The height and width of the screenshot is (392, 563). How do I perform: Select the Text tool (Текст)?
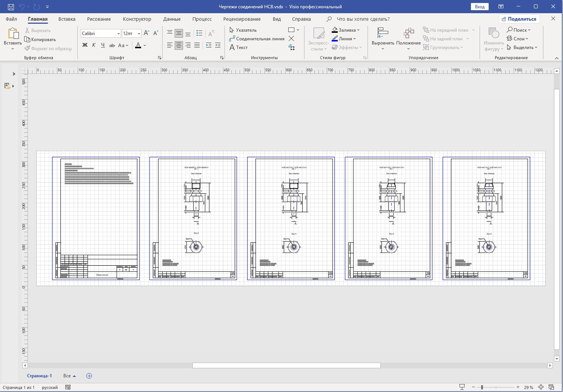click(238, 47)
